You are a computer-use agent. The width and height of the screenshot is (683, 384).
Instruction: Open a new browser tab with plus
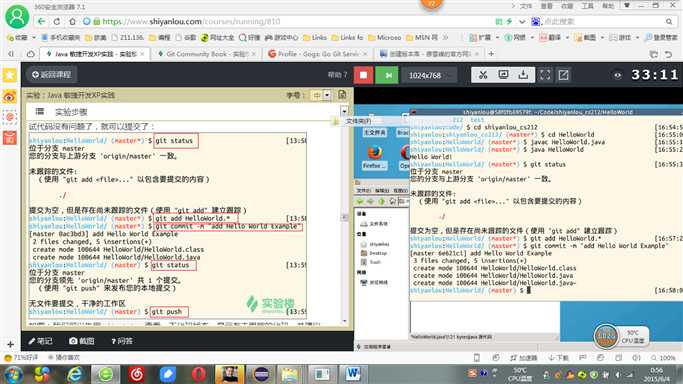coord(491,54)
